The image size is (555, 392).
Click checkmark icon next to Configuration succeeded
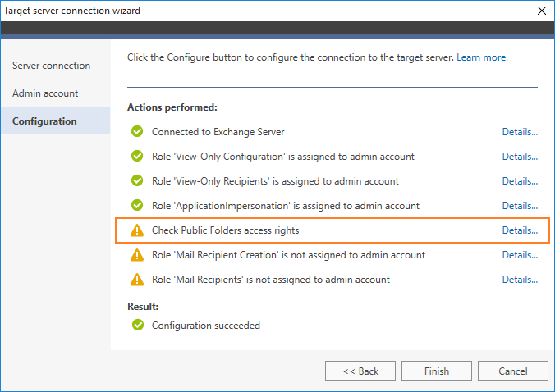point(138,325)
